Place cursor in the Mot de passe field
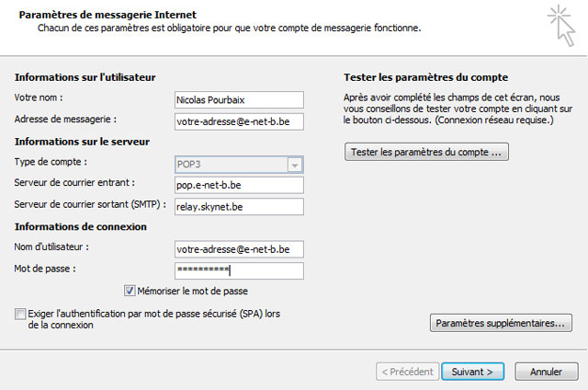The image size is (588, 390). tap(238, 270)
